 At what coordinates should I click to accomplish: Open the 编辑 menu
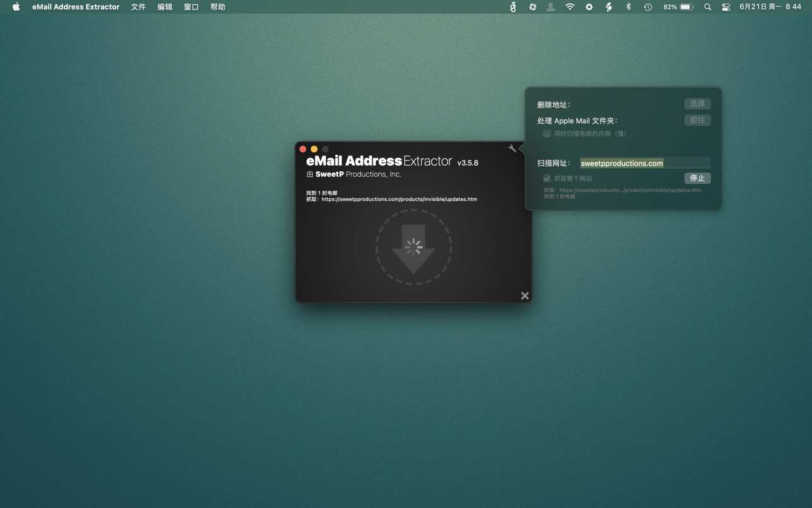pos(165,7)
